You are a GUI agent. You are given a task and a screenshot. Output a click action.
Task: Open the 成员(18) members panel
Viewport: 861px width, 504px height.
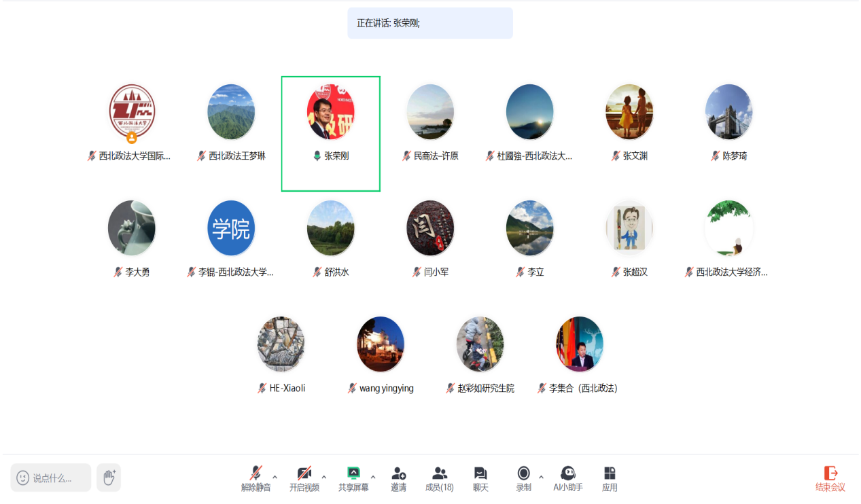[x=439, y=474]
